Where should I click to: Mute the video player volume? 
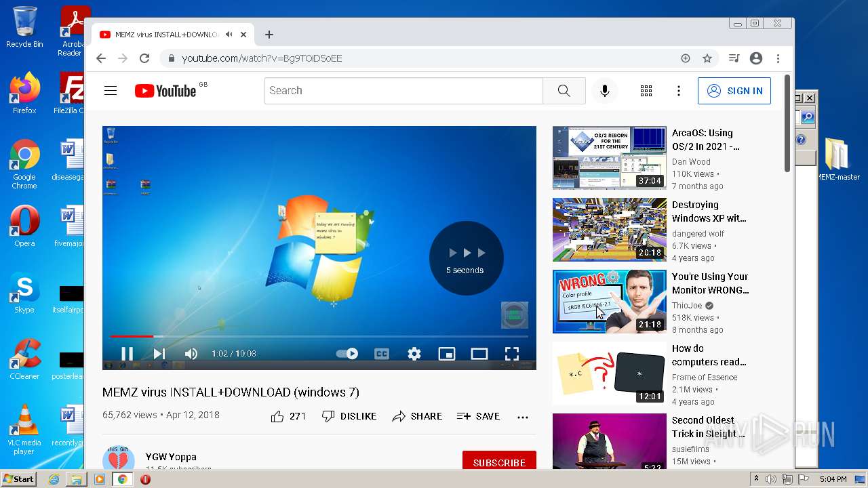(191, 353)
